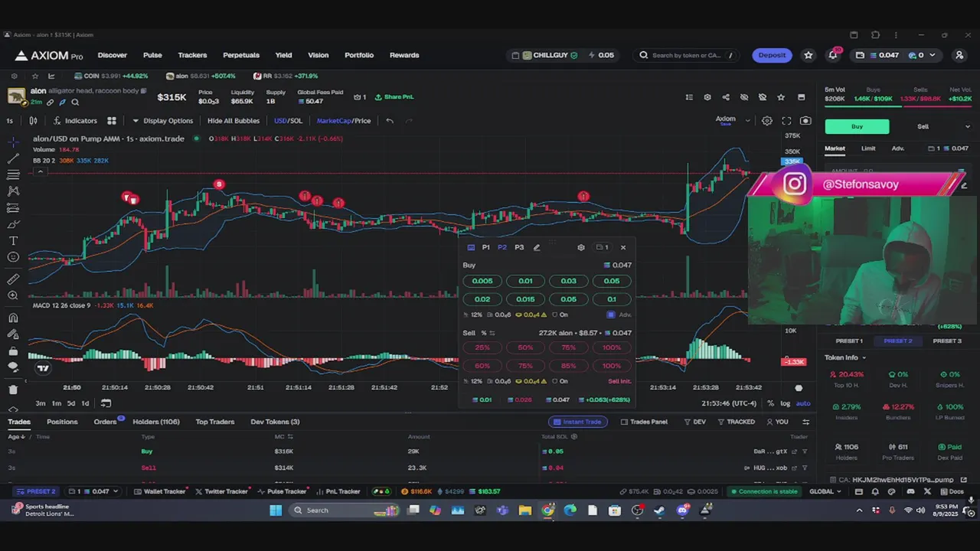Click the green Buy button
980x551 pixels.
(x=857, y=126)
